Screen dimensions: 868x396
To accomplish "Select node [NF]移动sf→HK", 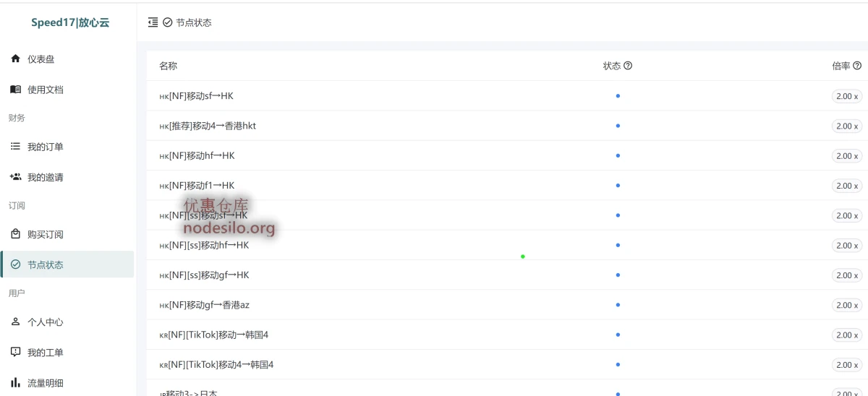I will coord(196,96).
